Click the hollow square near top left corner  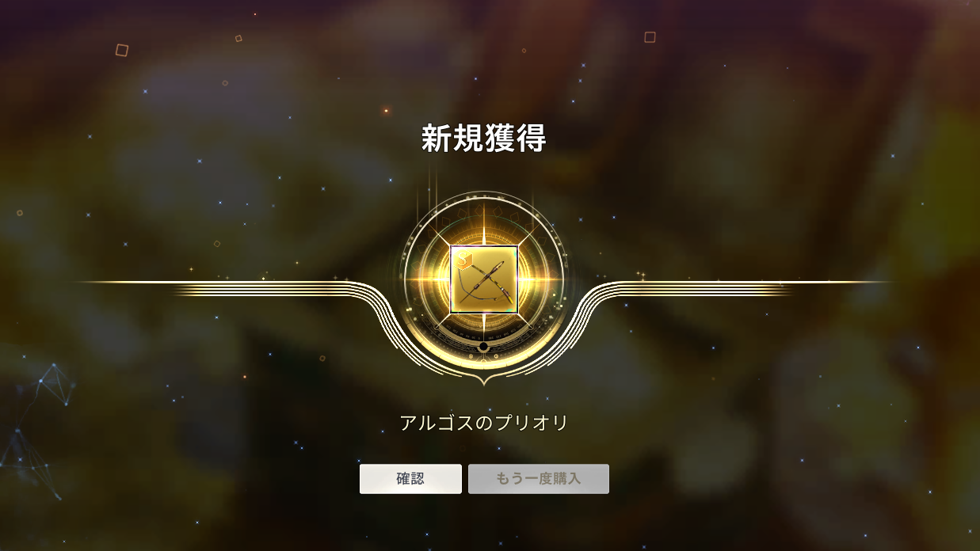(122, 50)
